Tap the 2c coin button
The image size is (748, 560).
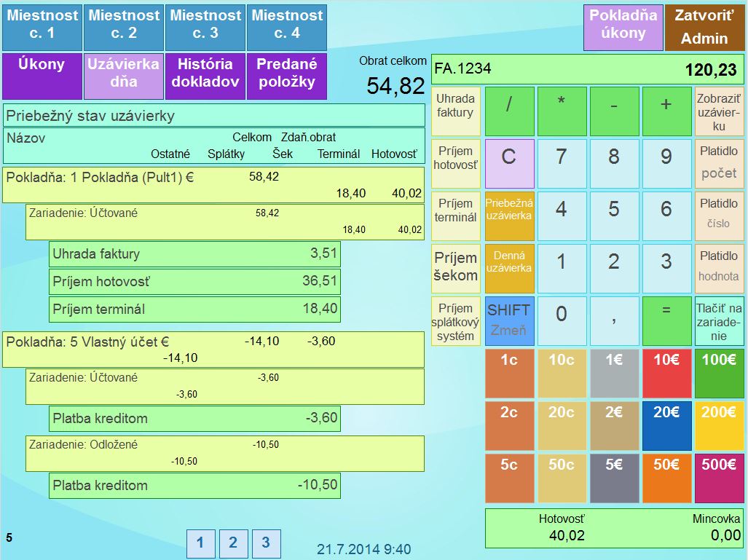coord(509,425)
